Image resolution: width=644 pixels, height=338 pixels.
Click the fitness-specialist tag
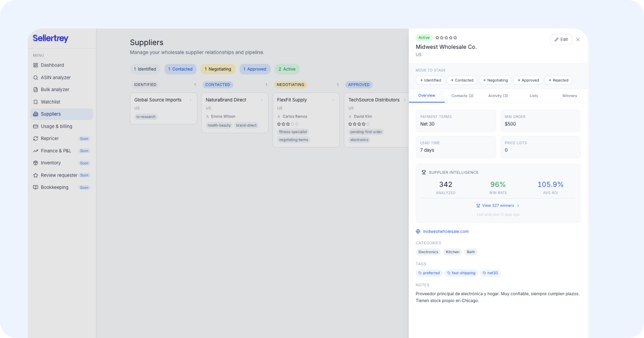tap(293, 131)
